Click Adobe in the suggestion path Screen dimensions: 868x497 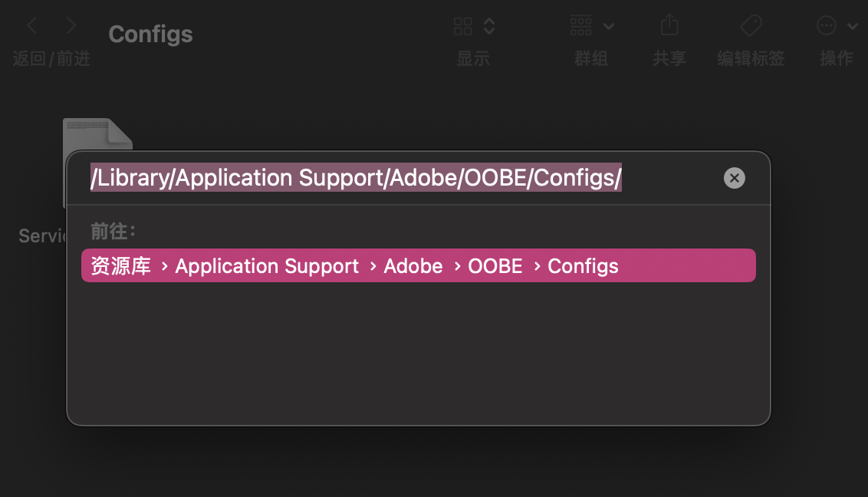pyautogui.click(x=413, y=265)
